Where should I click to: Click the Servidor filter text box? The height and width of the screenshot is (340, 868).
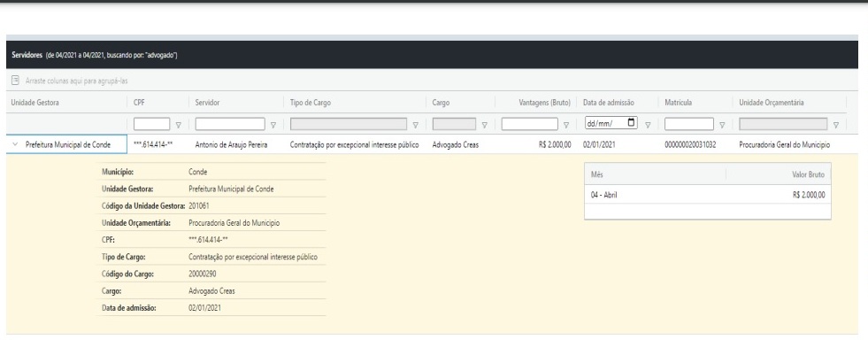pos(230,123)
